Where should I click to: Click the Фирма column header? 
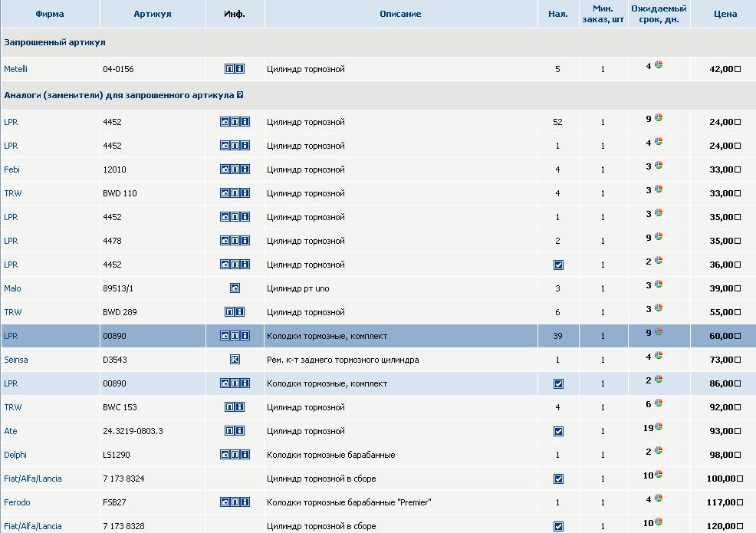(50, 14)
